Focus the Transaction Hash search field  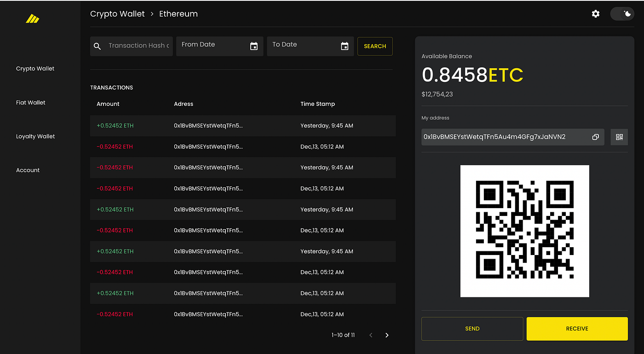(x=132, y=46)
